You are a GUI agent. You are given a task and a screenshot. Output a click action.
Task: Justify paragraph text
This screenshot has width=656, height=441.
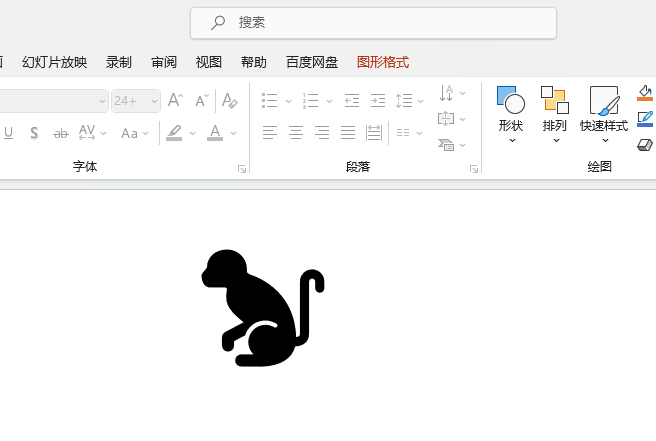coord(348,133)
